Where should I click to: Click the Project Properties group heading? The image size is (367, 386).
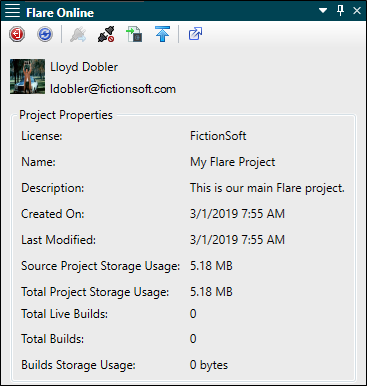tap(66, 115)
